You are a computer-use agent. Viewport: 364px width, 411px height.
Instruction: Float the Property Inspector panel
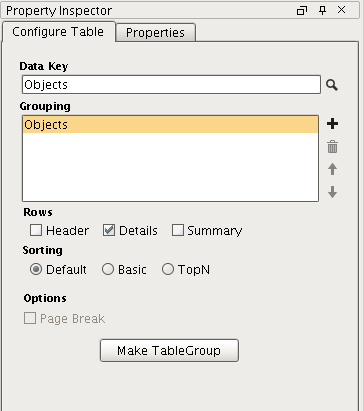tap(302, 11)
